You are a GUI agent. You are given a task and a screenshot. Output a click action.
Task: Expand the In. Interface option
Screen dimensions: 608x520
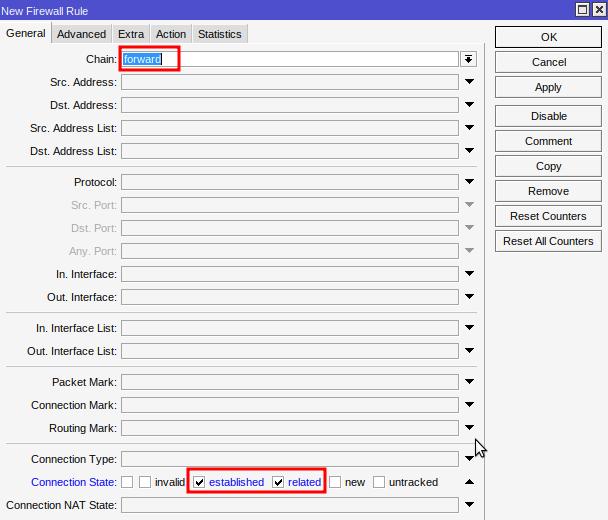click(x=469, y=274)
